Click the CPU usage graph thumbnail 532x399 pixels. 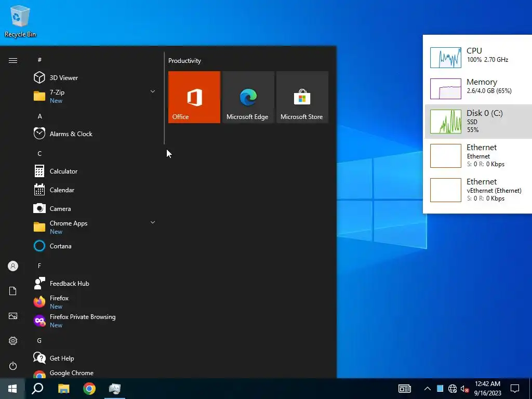(x=445, y=57)
